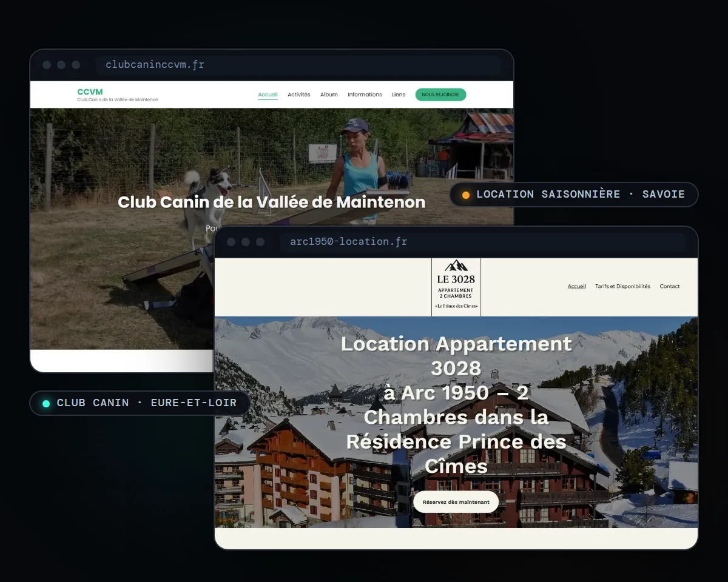Click the CLUB CANIN · EURE-ET-LOIR badge

point(140,403)
